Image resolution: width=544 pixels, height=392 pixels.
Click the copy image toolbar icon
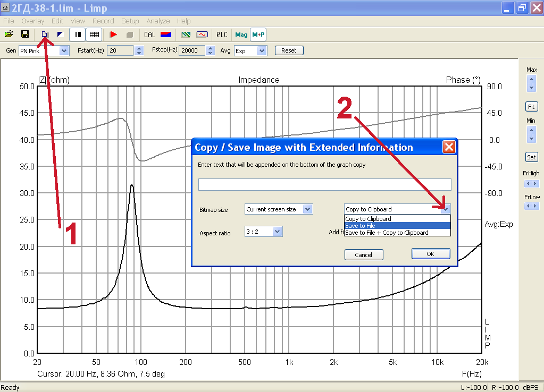(x=45, y=35)
